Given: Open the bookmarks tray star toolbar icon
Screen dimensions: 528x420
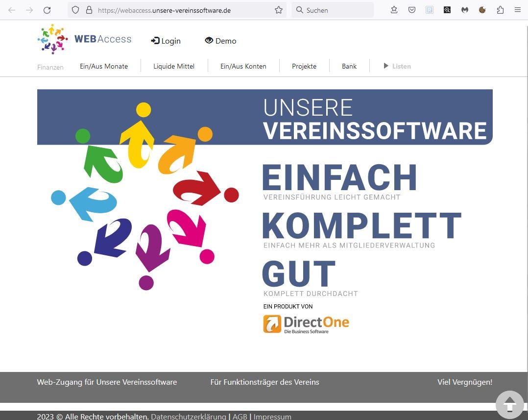Looking at the screenshot, I should (x=394, y=10).
